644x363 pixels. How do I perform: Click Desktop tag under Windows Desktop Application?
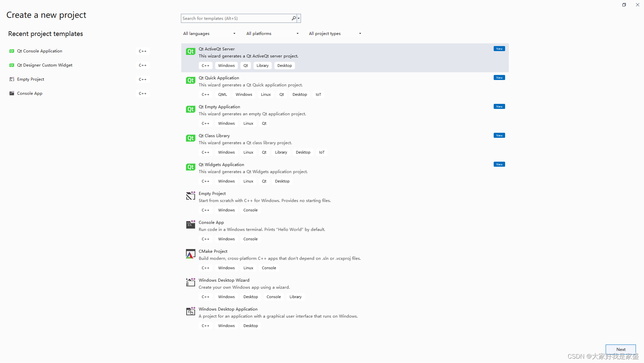coord(251,326)
